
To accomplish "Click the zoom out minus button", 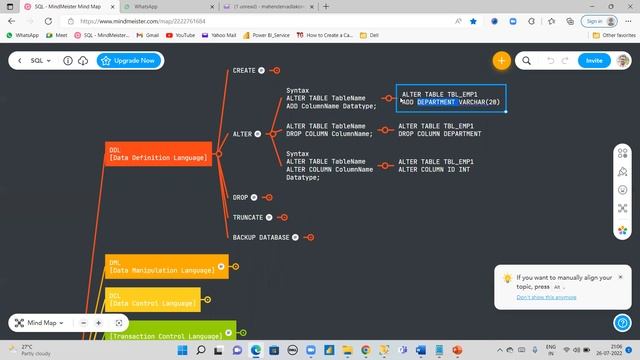I will point(83,323).
